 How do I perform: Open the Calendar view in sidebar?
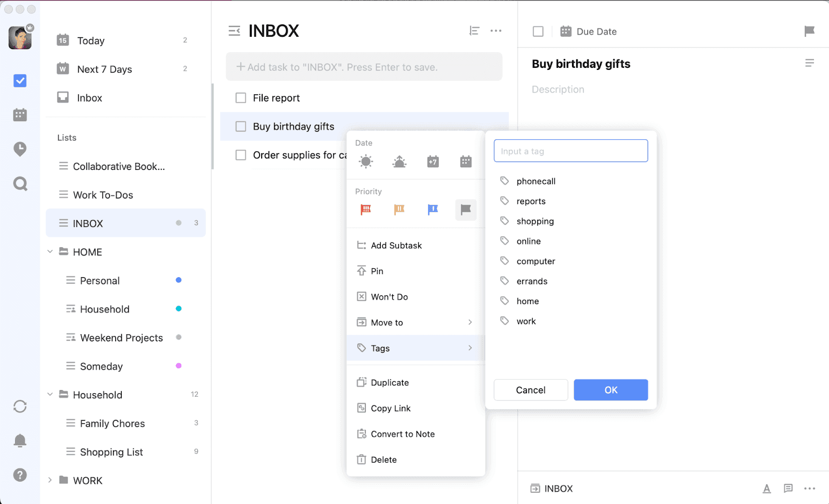20,114
